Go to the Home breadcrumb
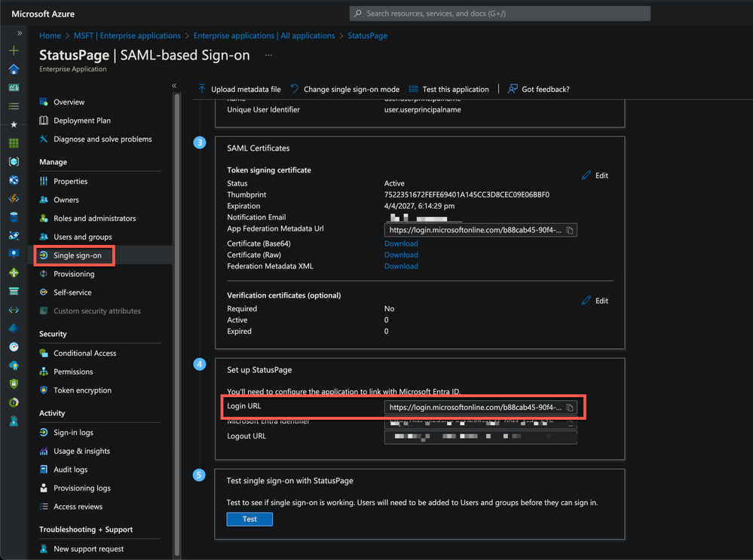Image resolution: width=753 pixels, height=560 pixels. coord(50,35)
